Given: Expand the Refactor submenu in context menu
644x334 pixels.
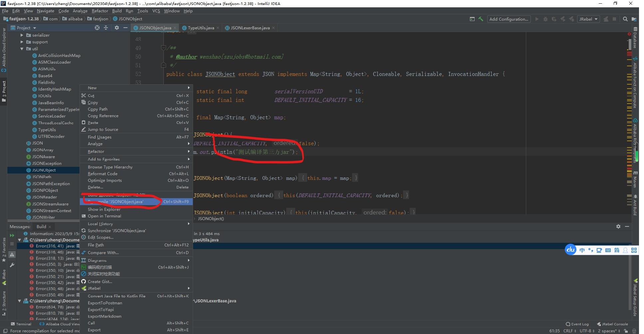Looking at the screenshot, I should tap(136, 152).
